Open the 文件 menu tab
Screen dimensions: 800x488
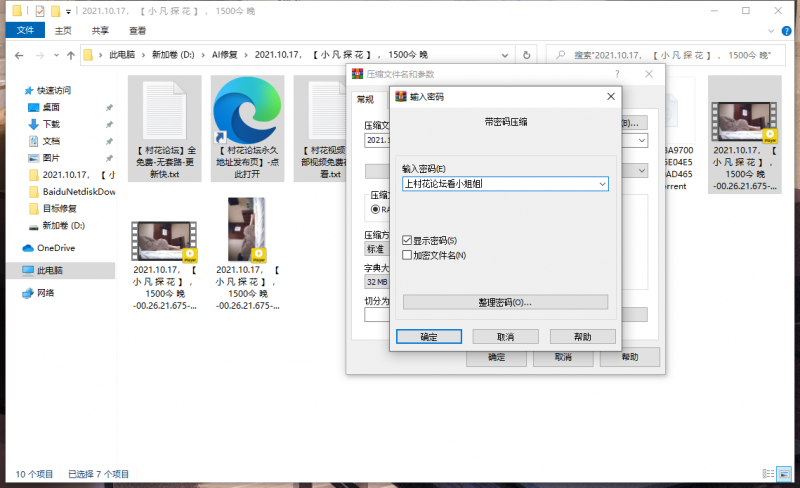tap(24, 30)
